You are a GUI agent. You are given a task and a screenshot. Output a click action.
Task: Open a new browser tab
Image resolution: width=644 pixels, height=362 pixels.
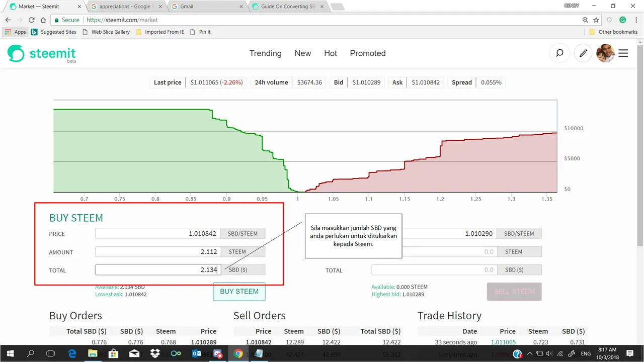point(337,7)
